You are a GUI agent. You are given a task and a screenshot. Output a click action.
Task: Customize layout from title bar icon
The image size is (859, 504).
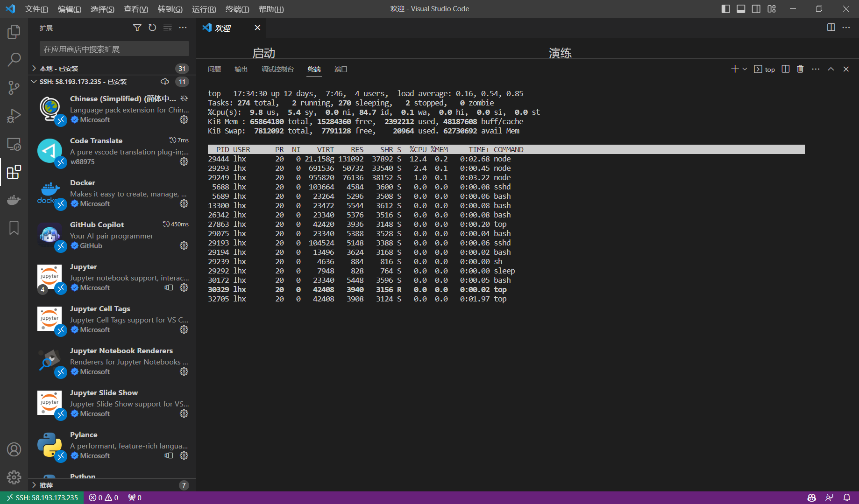[x=772, y=9]
